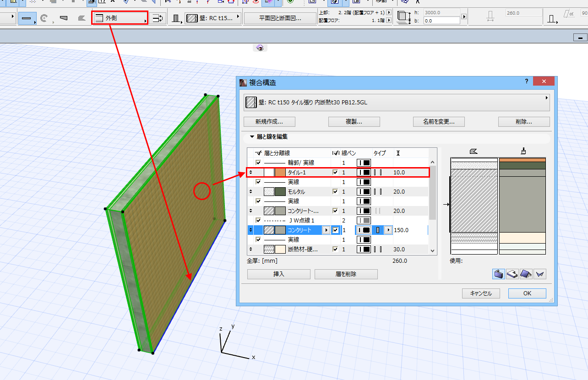Toggle the end line checkbox of selected コンクリート row
Viewport: 588px width, 380px height.
pos(336,230)
